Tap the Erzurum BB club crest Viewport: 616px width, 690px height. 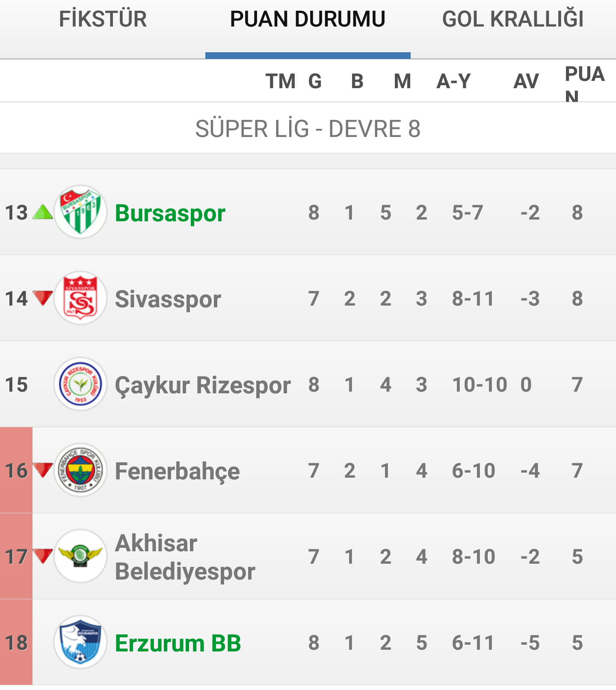coord(80,642)
